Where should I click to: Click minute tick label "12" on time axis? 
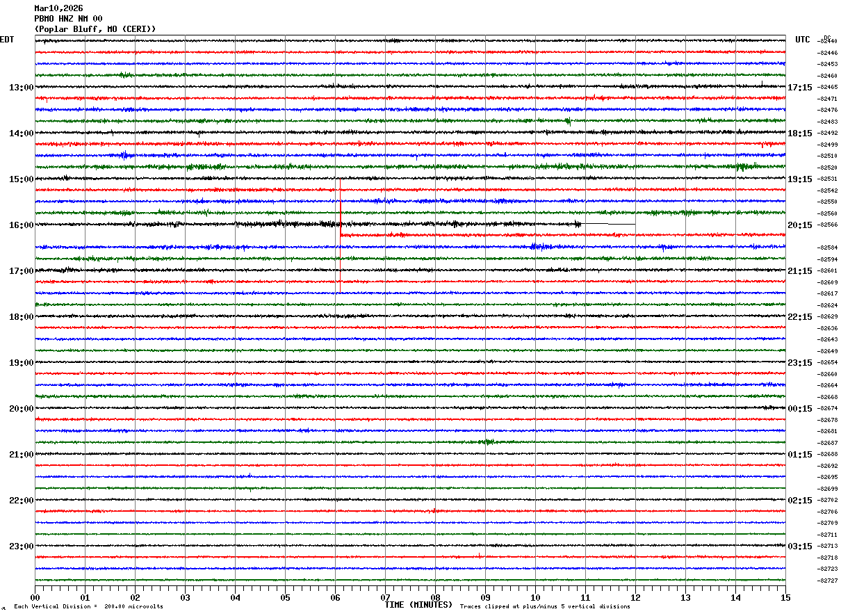coord(635,598)
